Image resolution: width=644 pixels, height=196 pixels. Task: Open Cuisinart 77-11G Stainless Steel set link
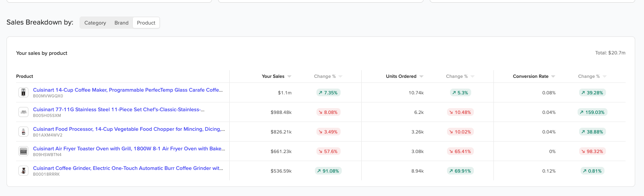tap(119, 110)
